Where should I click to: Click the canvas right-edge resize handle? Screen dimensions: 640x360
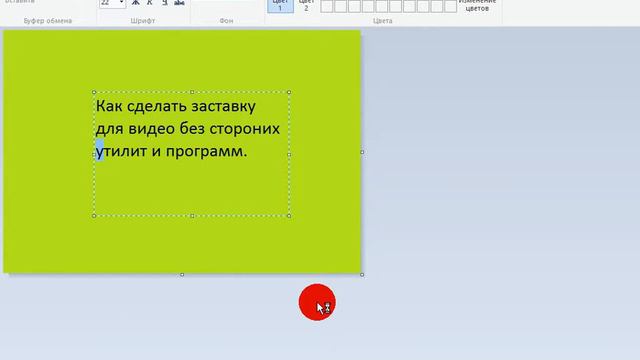362,152
